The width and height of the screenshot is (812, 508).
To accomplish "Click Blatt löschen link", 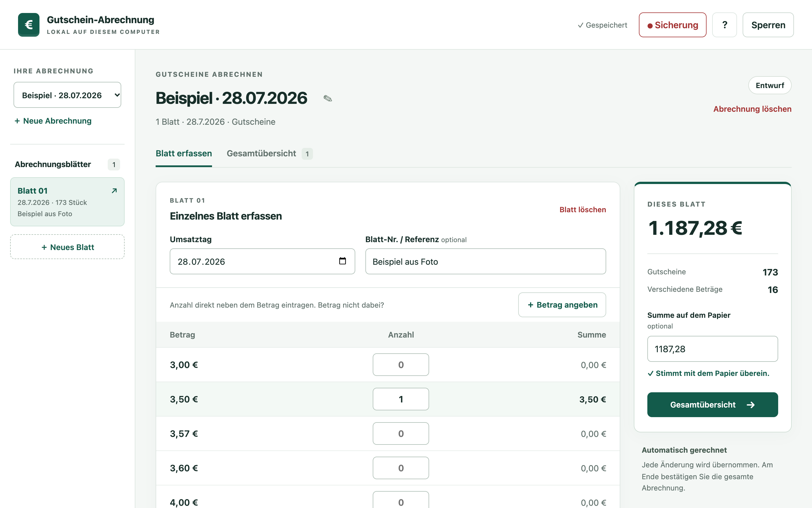I will pyautogui.click(x=582, y=210).
